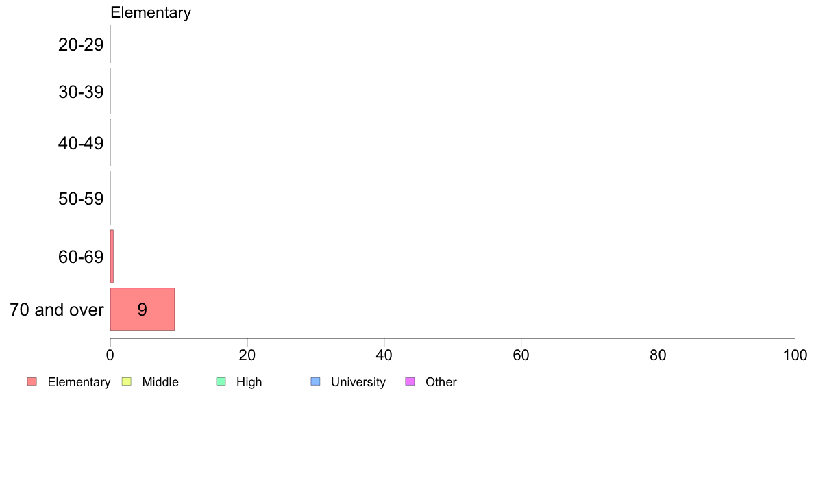
Task: Select the 70 and over bar
Action: [x=143, y=309]
